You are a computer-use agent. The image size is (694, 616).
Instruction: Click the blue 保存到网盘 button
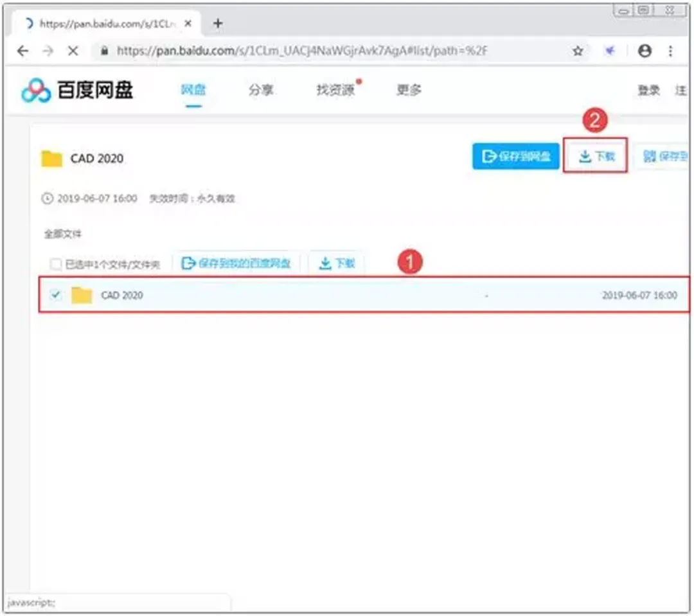tap(515, 156)
